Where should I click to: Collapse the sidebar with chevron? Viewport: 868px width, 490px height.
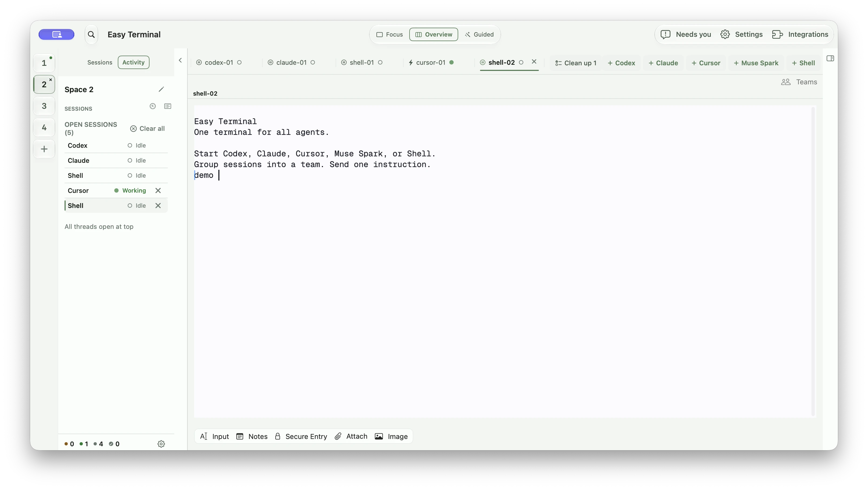click(x=180, y=60)
